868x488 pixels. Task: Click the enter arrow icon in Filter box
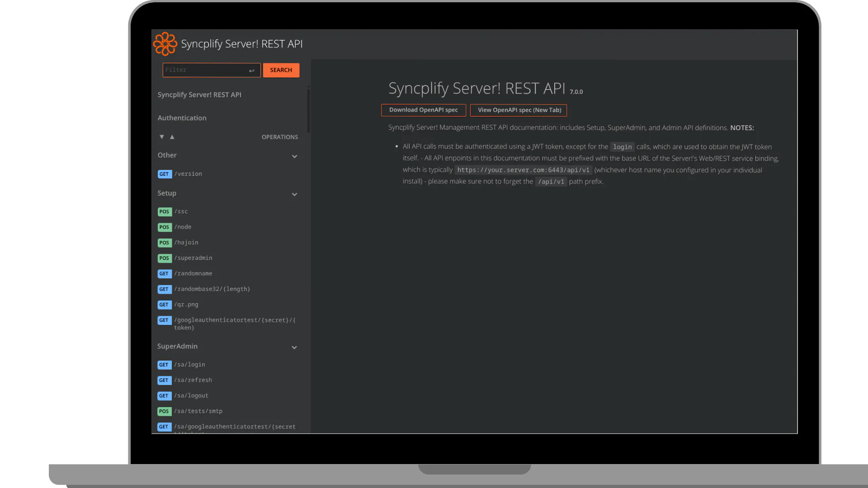click(x=252, y=70)
